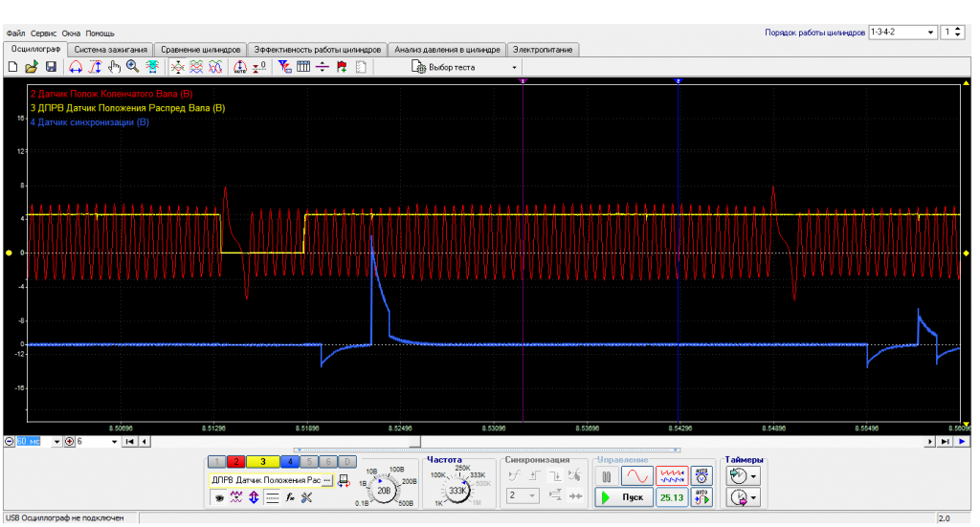This screenshot has height=527, width=980.
Task: Adjust the 20В voltage range knob
Action: [x=383, y=491]
